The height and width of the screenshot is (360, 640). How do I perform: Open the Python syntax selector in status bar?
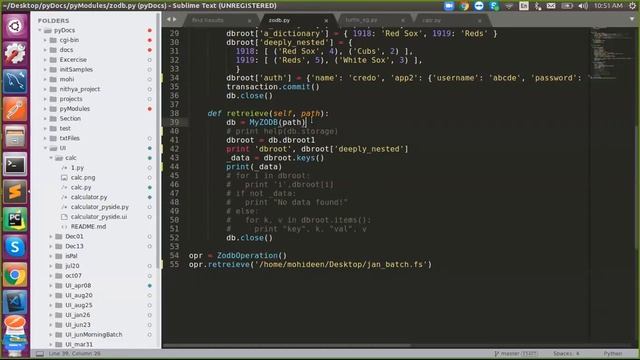(613, 353)
